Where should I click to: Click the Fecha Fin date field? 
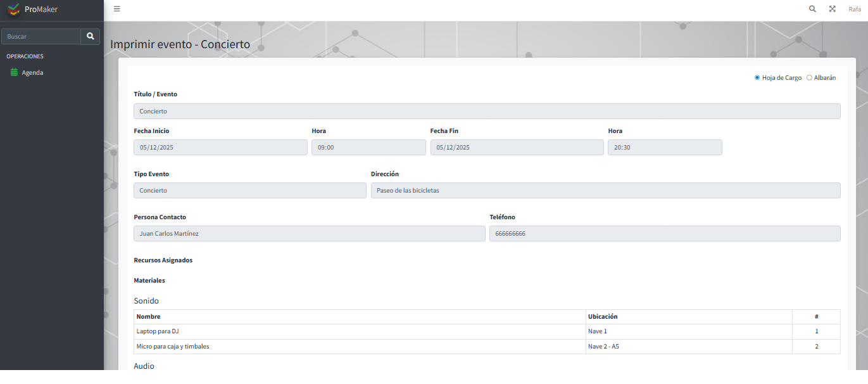(x=517, y=148)
